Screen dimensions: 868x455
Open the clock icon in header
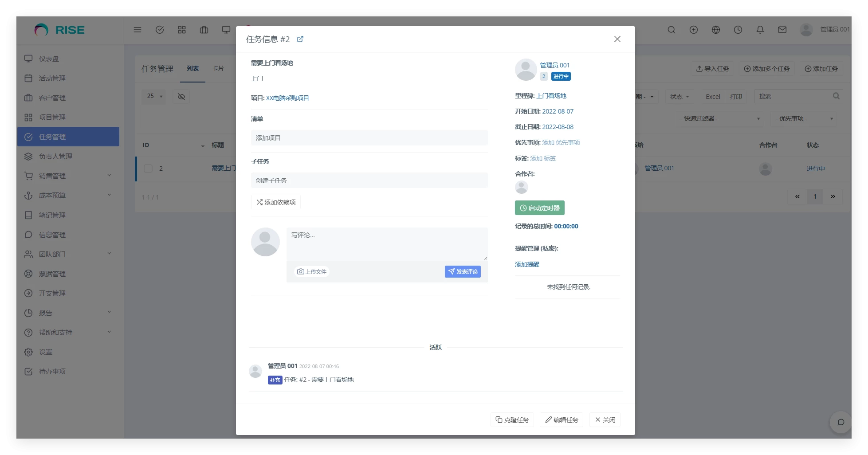(738, 30)
